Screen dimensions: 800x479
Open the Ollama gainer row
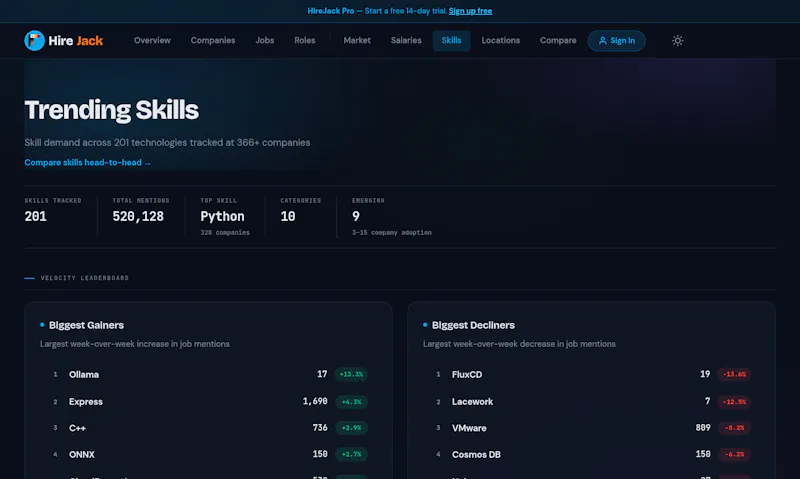click(x=208, y=374)
